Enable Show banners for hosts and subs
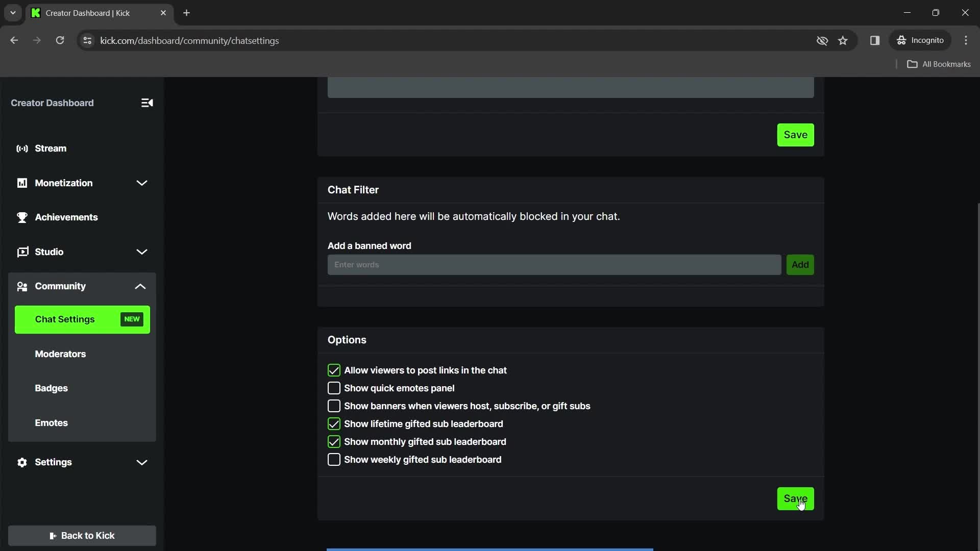 (x=334, y=406)
